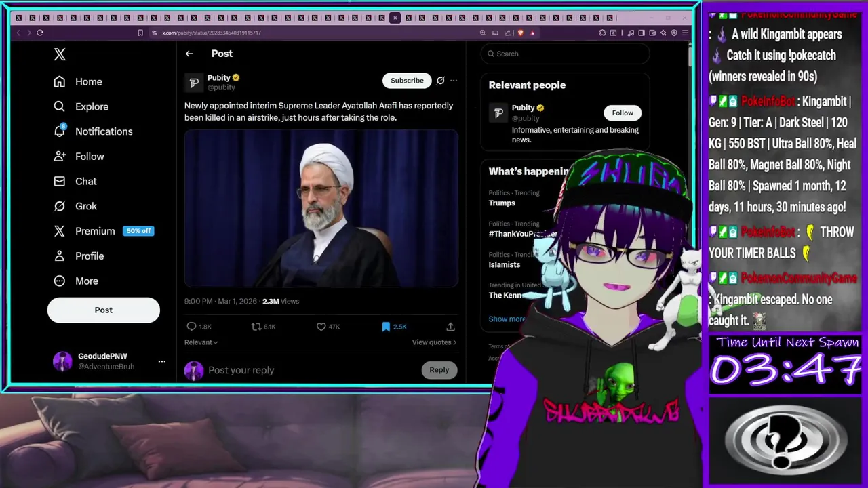Go to Home in X sidebar
Viewport: 868px width, 488px height.
[x=78, y=81]
